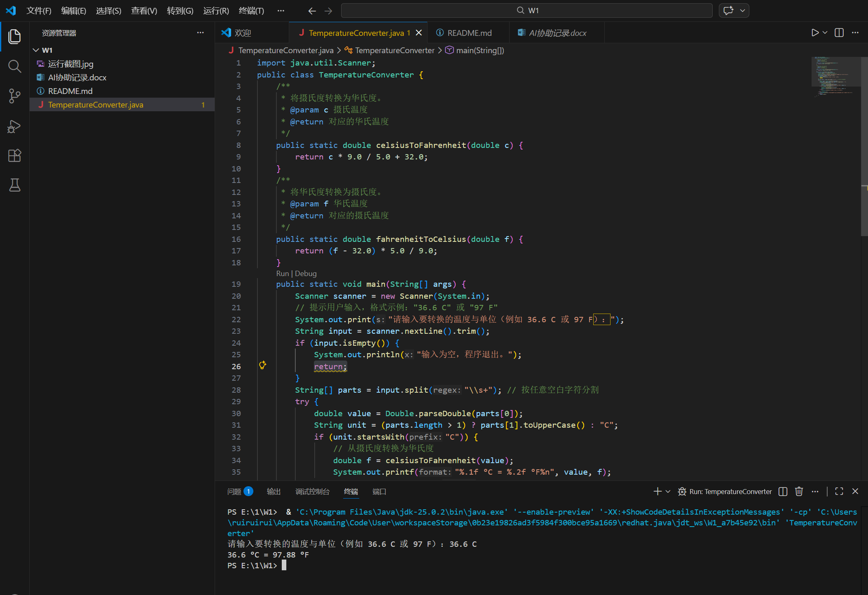Open the Extensions view
This screenshot has height=595, width=868.
tap(14, 155)
